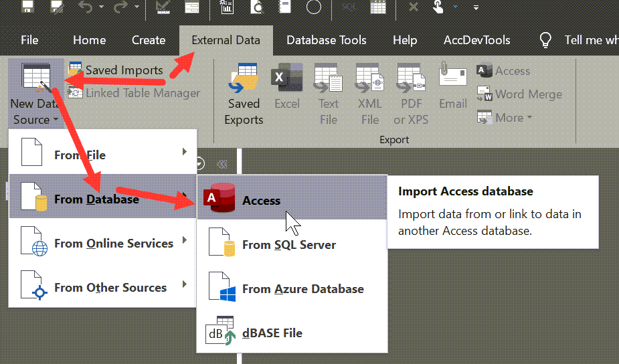619x364 pixels.
Task: Click the Save As icon with pencil
Action: pyautogui.click(x=58, y=6)
